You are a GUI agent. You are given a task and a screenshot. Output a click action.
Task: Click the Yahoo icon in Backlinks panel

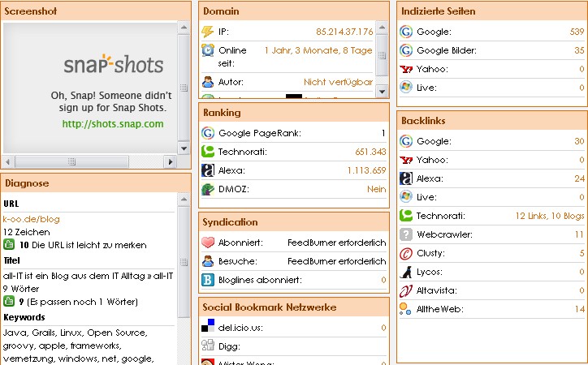pyautogui.click(x=406, y=161)
